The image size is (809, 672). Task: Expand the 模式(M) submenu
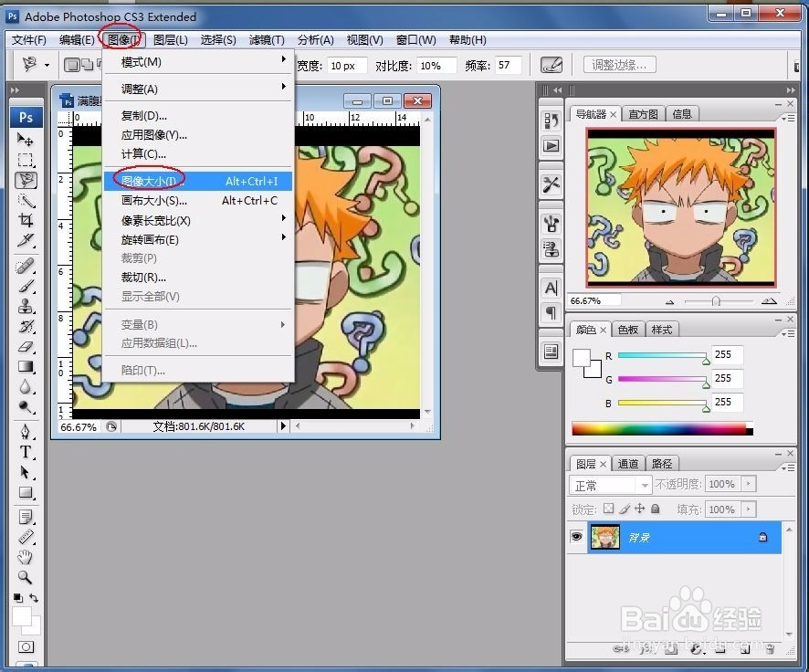click(x=199, y=62)
